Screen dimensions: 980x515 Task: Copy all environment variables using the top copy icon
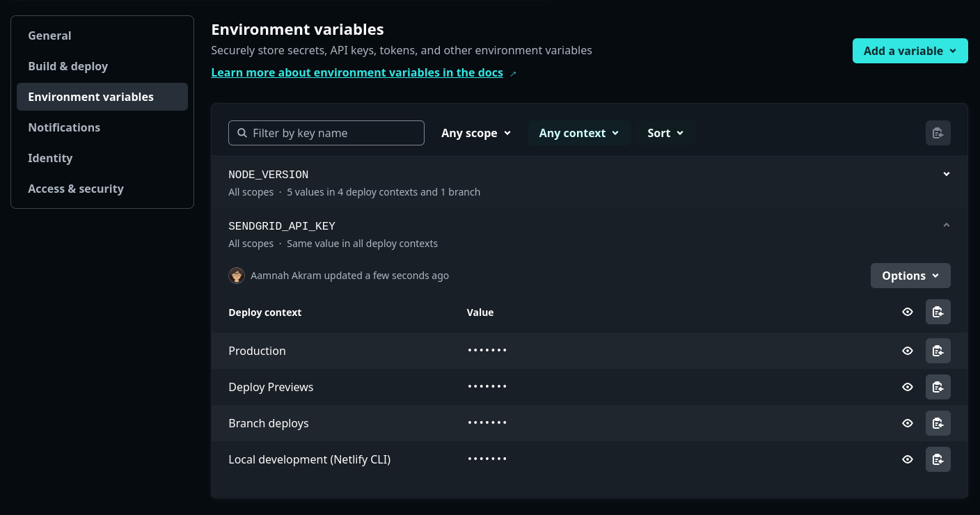(938, 132)
